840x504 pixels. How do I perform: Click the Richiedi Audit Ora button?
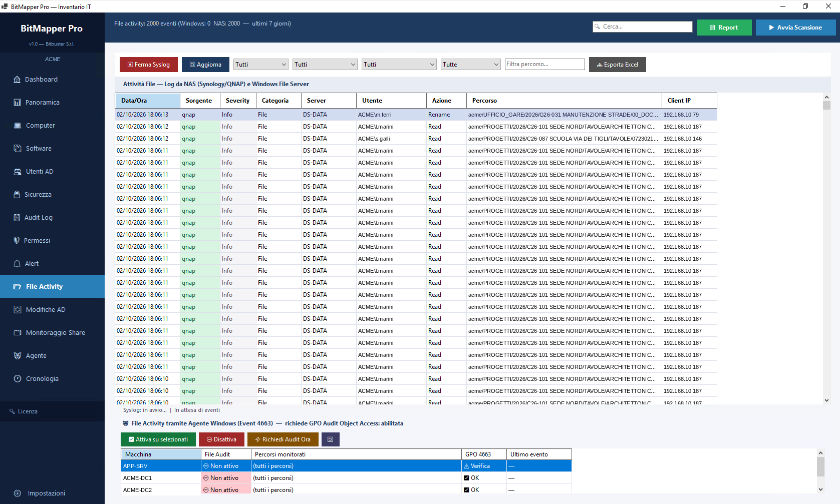tap(283, 439)
